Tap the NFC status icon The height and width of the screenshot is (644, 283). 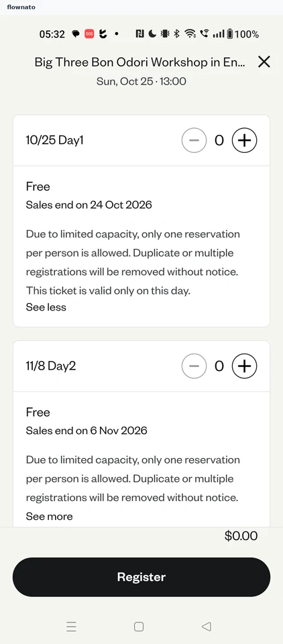pos(139,34)
